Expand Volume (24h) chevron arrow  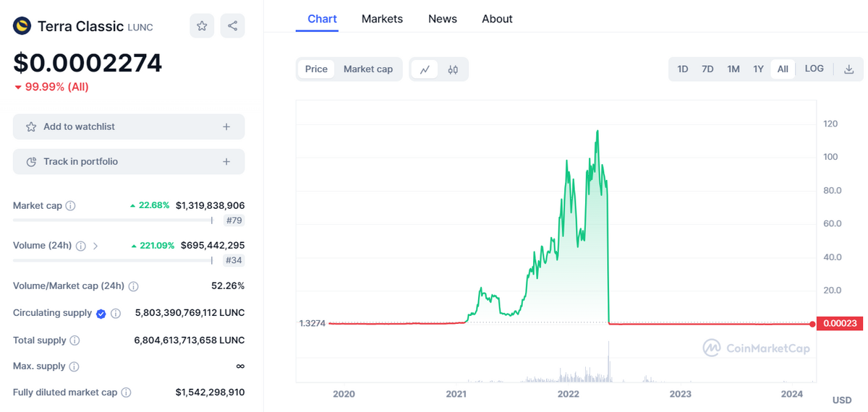(95, 246)
